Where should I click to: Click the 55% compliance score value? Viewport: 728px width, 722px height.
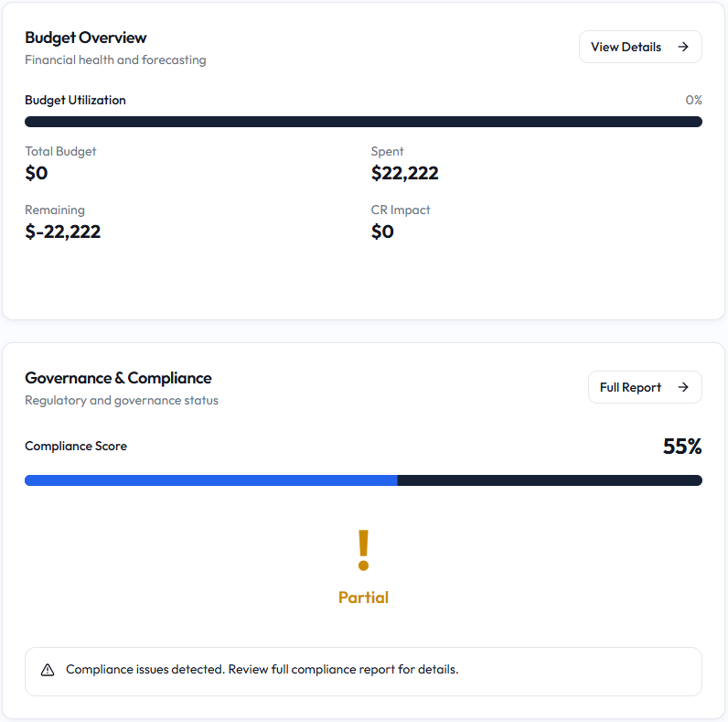click(682, 447)
